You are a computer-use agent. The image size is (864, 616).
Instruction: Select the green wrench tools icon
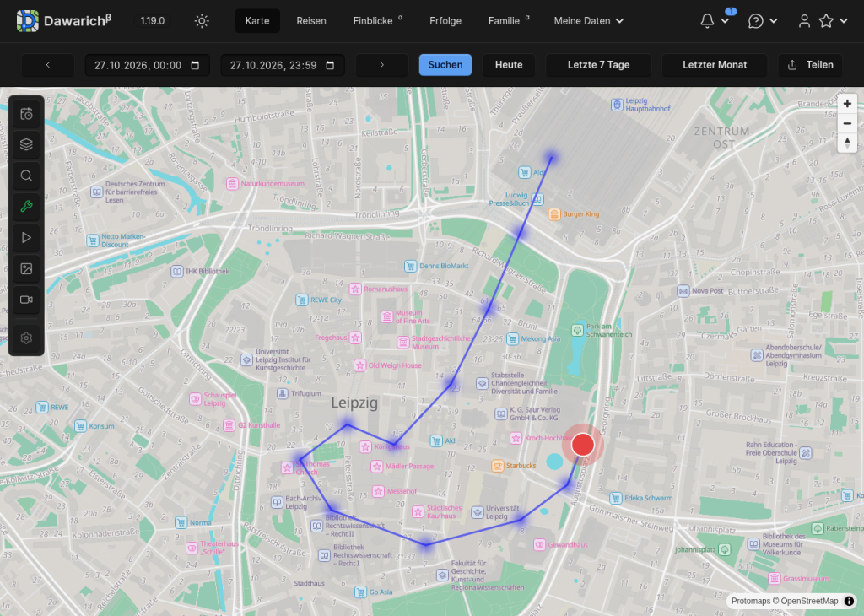26,207
